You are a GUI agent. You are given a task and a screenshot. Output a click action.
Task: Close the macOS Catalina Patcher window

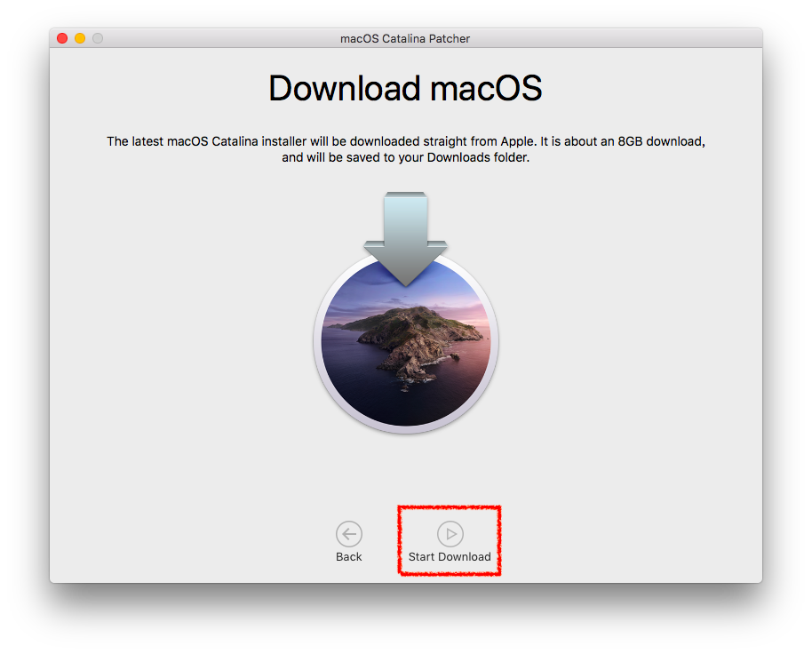[x=62, y=38]
